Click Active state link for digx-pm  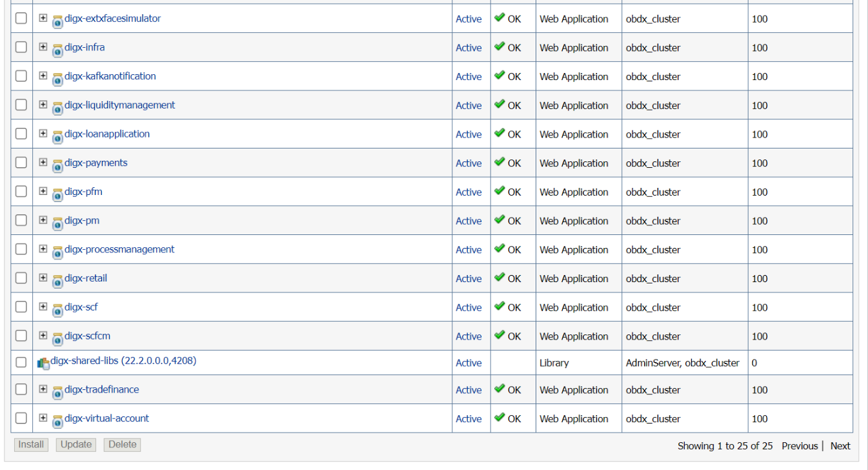469,221
